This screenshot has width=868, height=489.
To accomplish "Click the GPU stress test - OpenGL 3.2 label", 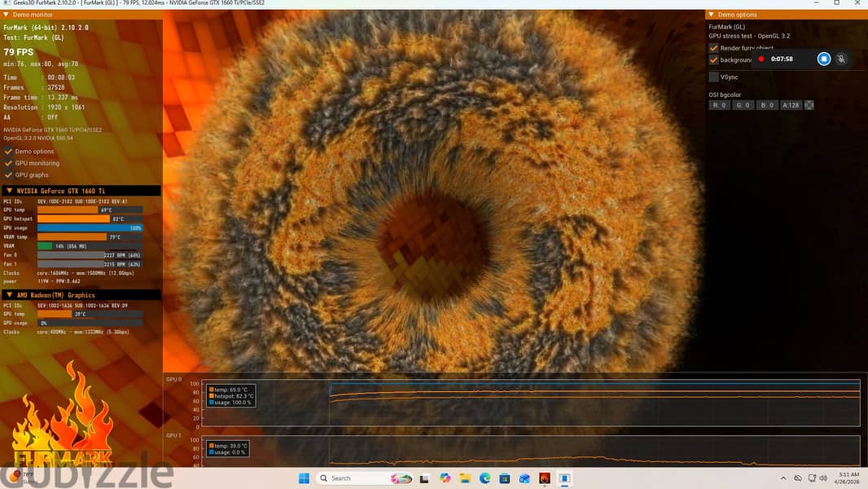I will tap(749, 36).
